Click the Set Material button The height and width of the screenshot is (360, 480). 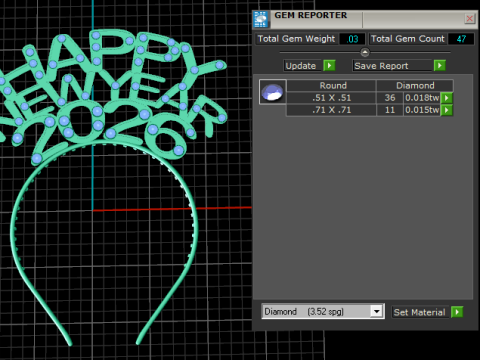[420, 312]
